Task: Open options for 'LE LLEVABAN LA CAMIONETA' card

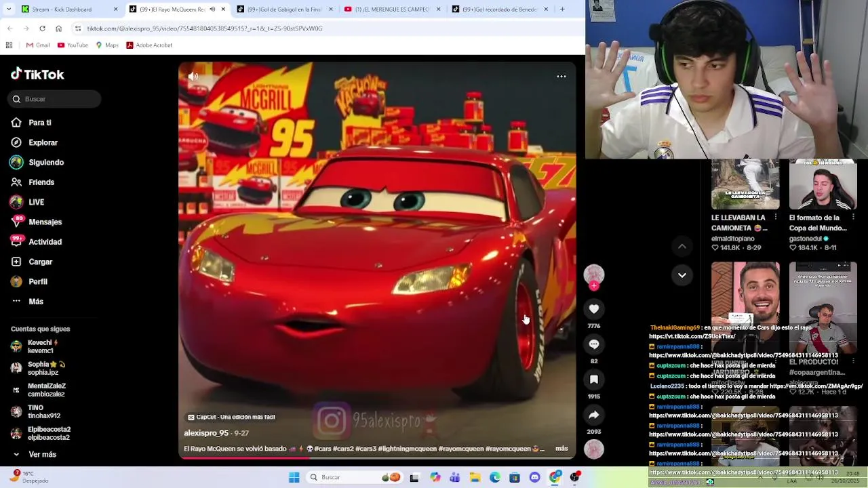Action: pos(775,218)
